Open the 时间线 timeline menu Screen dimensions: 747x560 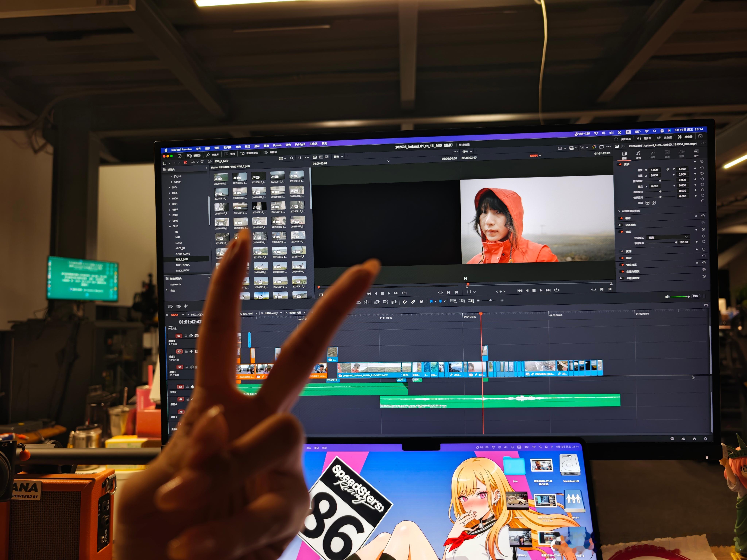[228, 147]
